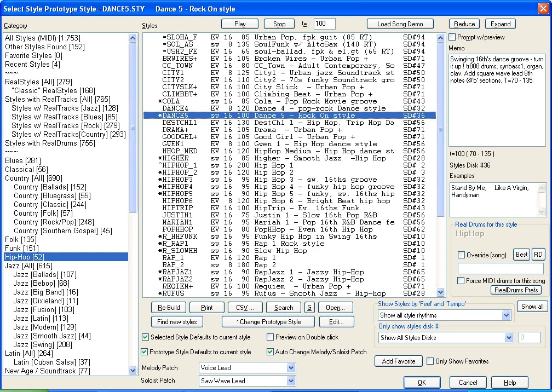Open the Melody Patch dropdown

291,368
